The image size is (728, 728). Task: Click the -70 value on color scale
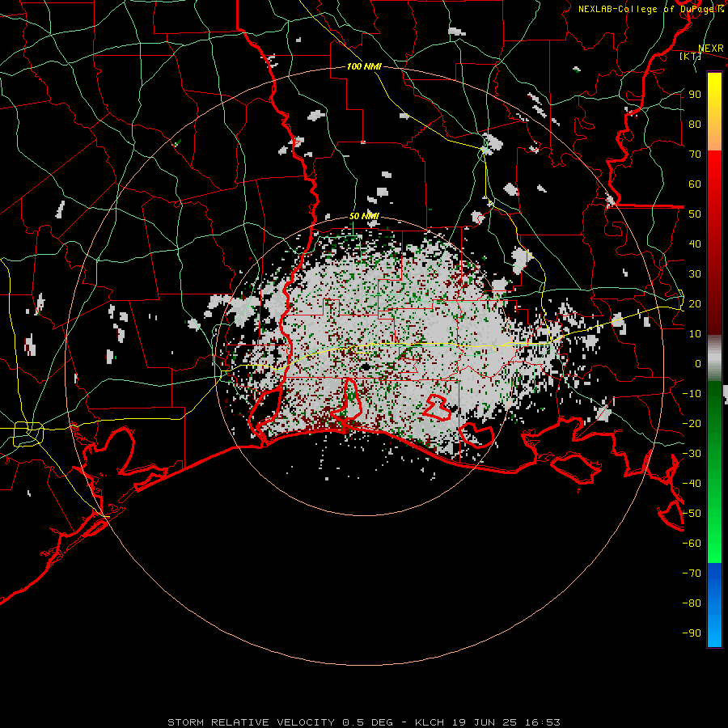692,573
